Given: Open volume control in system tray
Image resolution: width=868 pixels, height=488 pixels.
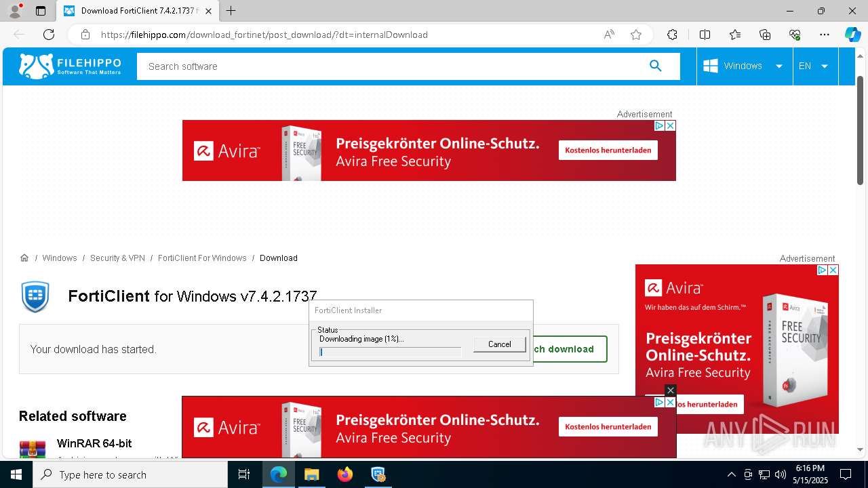Looking at the screenshot, I should [780, 474].
